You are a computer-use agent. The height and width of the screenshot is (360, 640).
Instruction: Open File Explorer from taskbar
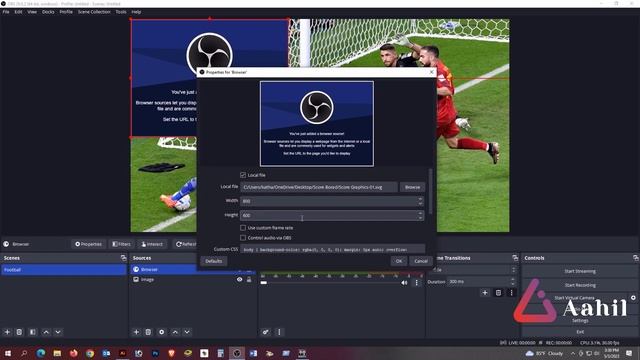point(57,353)
